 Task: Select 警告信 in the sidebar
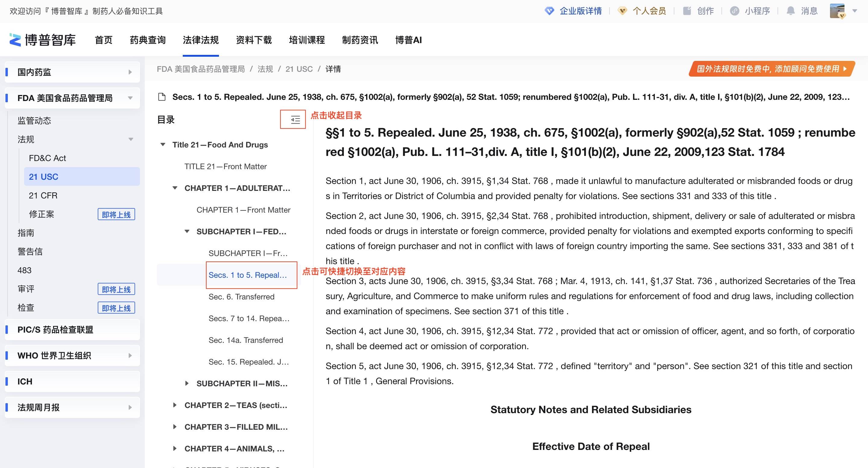point(30,252)
